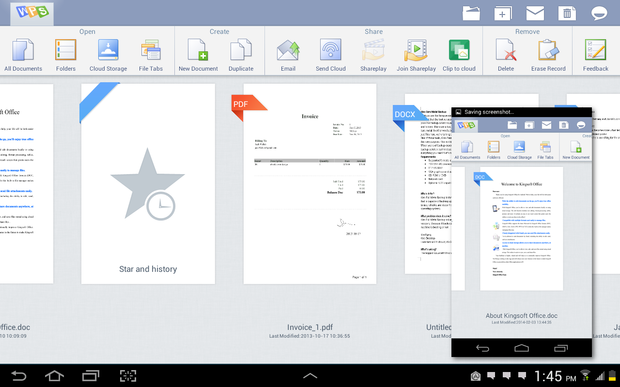The image size is (620, 387).
Task: Tap recent apps button in navigation bar
Action: pyautogui.click(x=91, y=376)
